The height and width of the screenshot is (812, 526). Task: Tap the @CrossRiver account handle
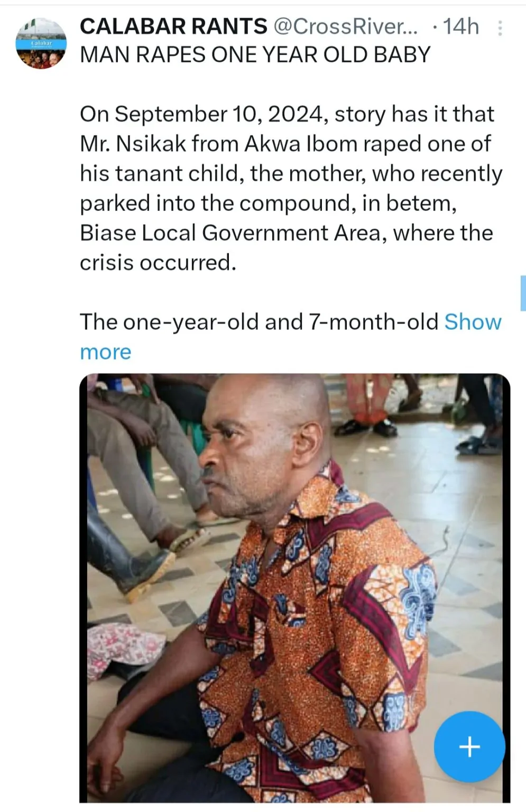[345, 26]
